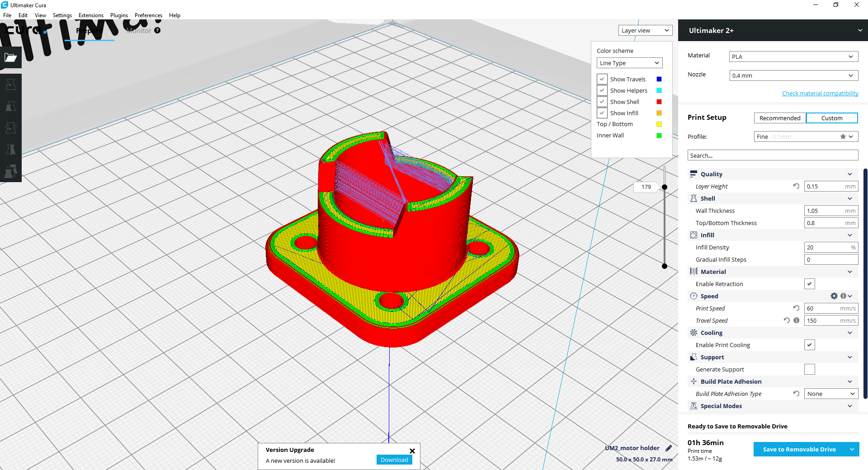The height and width of the screenshot is (470, 868).
Task: Toggle the Show Shell checkbox
Action: click(602, 102)
